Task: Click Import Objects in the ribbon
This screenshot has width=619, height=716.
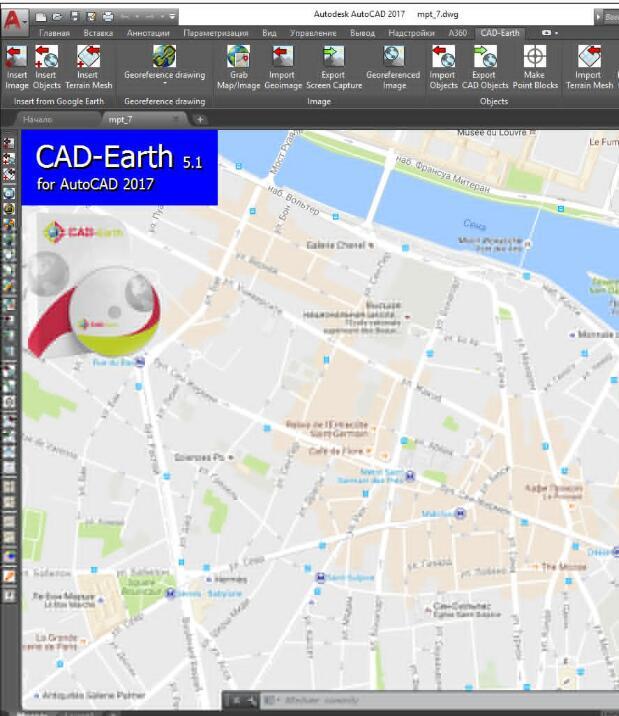Action: point(443,67)
